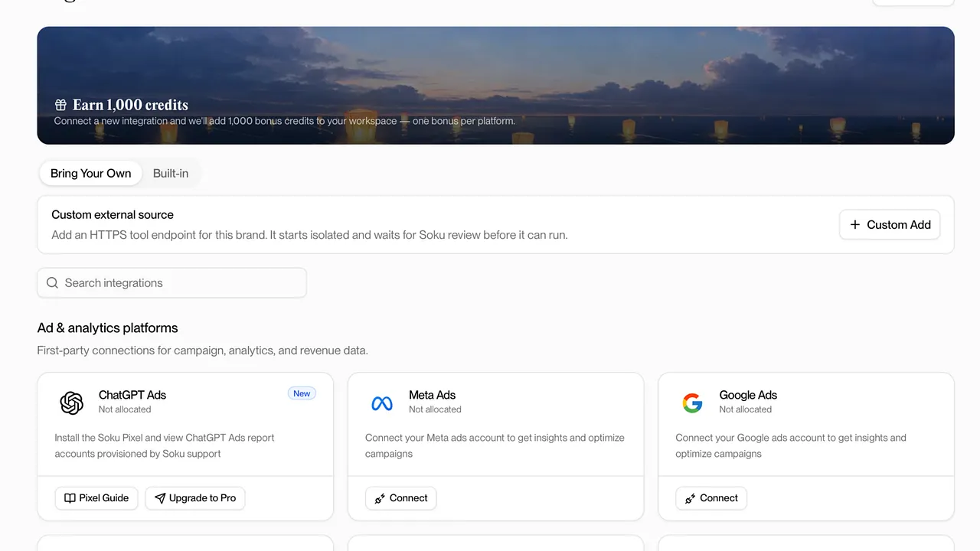
Task: Click the Ad & analytics platforms heading
Action: (107, 328)
